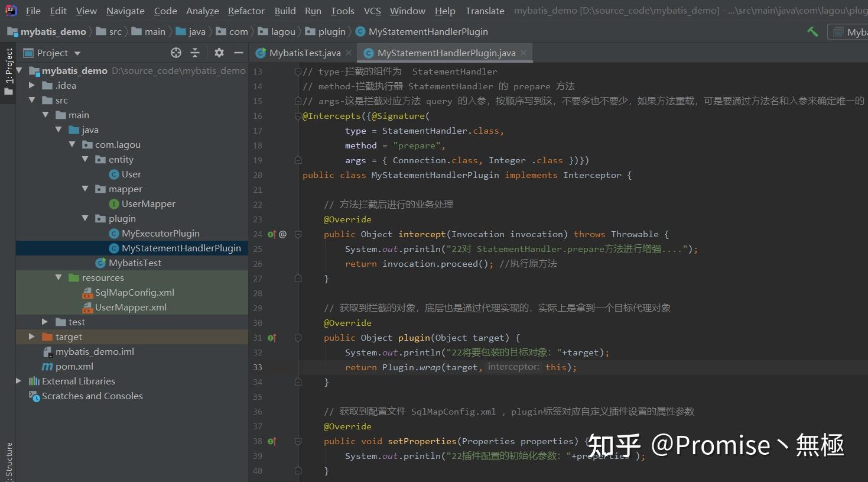Click the override gutter icon on line 31

272,338
